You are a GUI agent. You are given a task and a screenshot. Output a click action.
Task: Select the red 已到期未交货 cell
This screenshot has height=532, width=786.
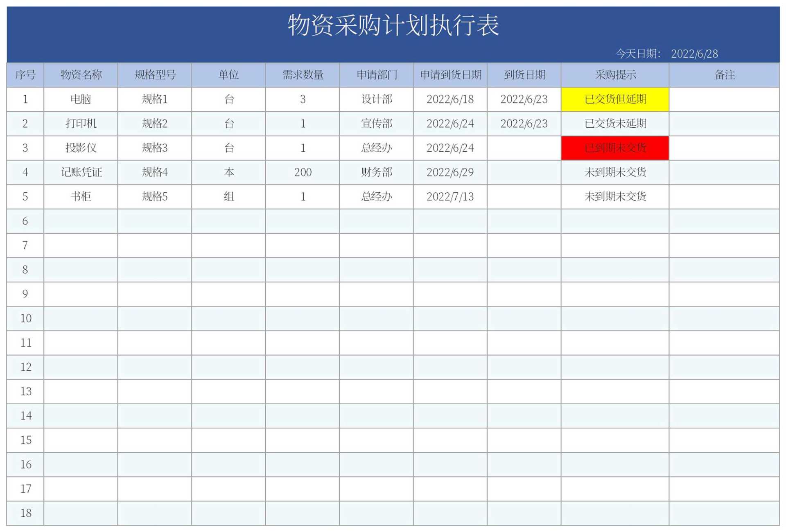tap(615, 148)
